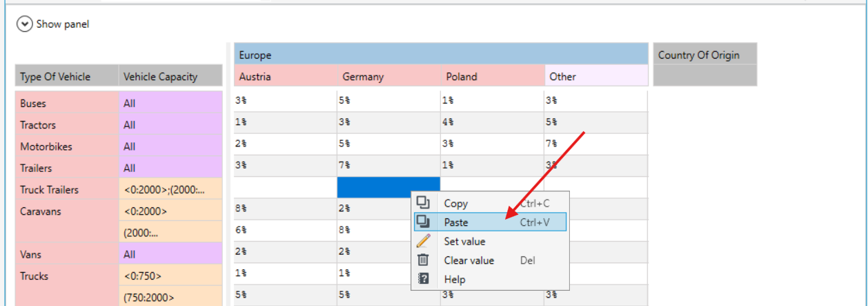Click Trucks capacity (750:2000> cell
The width and height of the screenshot is (868, 306).
tap(170, 298)
